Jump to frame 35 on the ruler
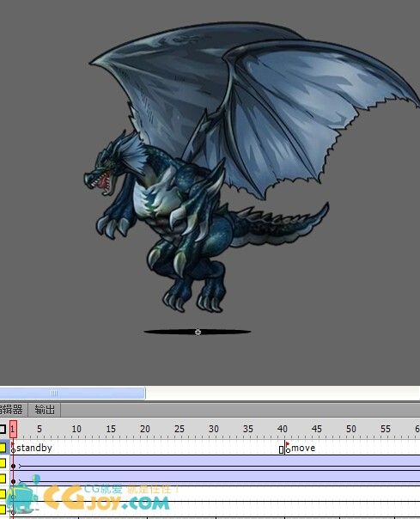420x519 pixels. (248, 429)
